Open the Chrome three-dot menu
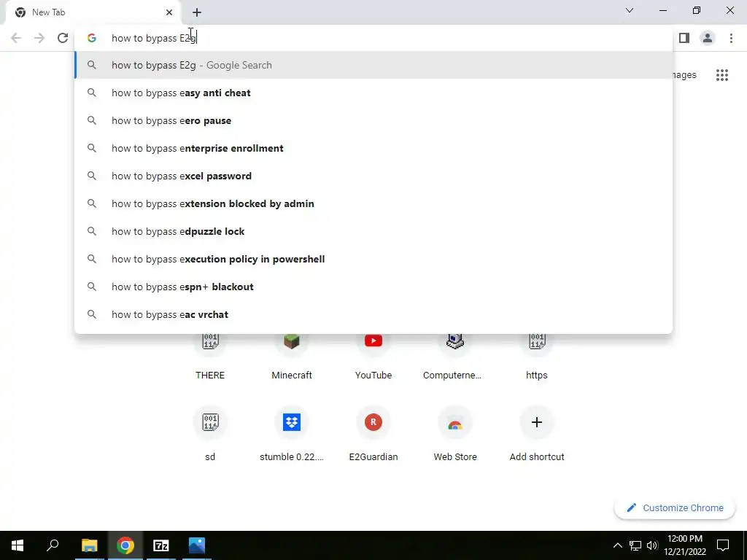Viewport: 747px width, 560px height. [x=731, y=38]
